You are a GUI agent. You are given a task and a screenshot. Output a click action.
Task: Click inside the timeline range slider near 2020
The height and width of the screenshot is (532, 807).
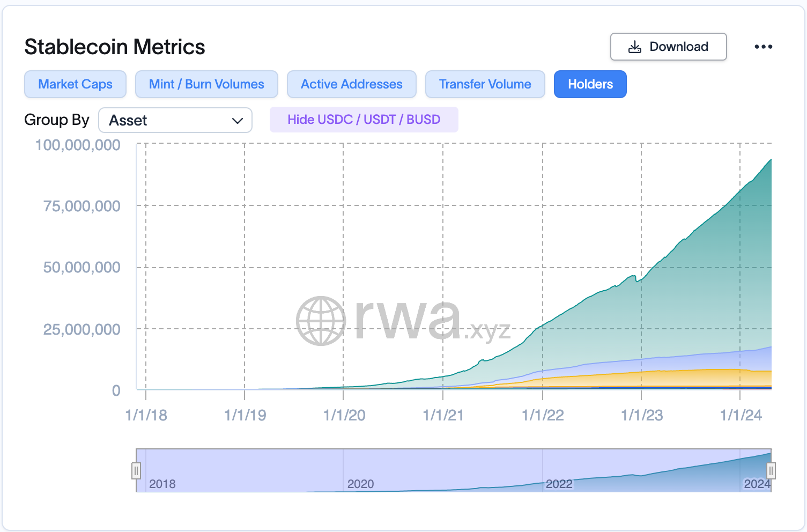coord(361,470)
